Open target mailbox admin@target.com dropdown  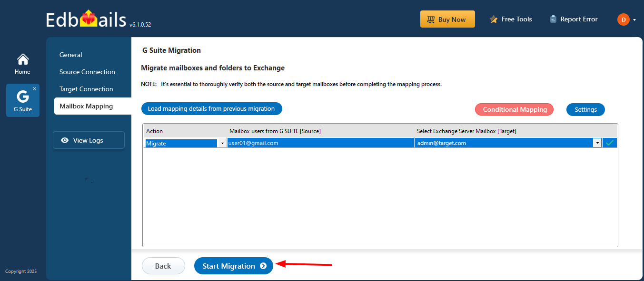[x=597, y=143]
